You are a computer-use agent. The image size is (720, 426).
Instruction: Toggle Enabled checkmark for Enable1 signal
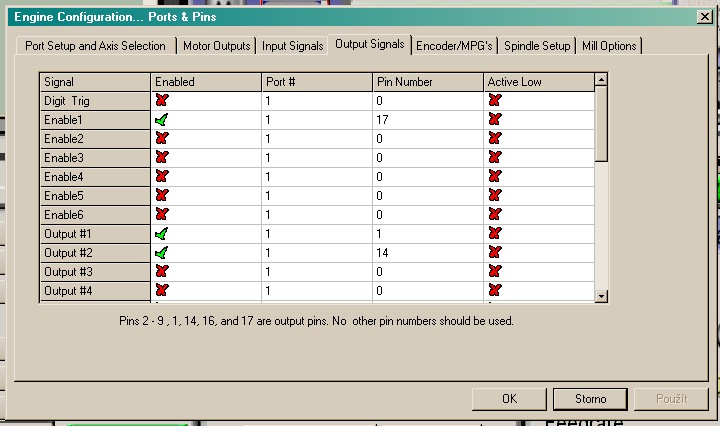coord(162,119)
